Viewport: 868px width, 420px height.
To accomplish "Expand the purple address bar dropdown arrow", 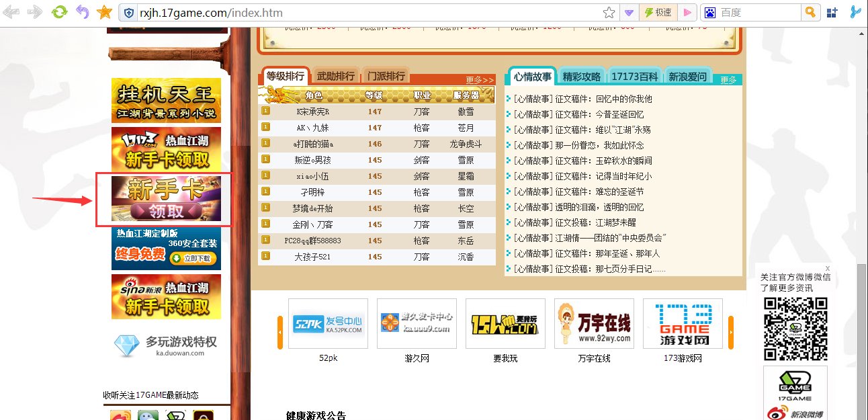I will (629, 12).
